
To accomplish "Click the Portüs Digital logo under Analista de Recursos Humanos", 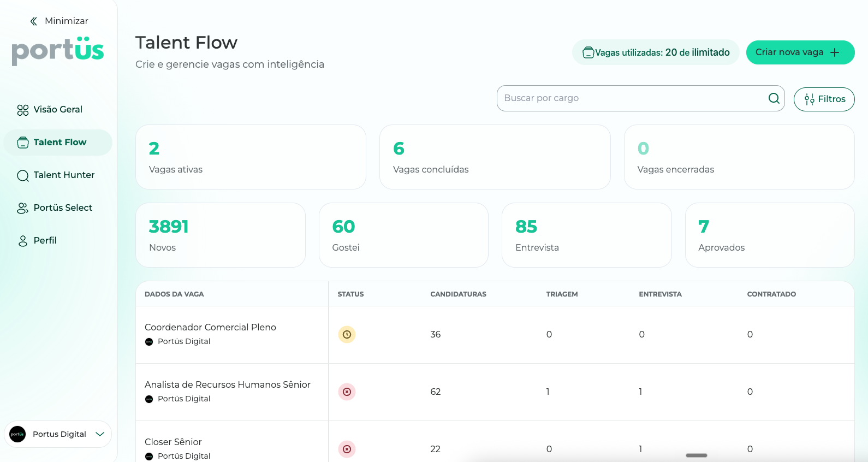I will 149,399.
